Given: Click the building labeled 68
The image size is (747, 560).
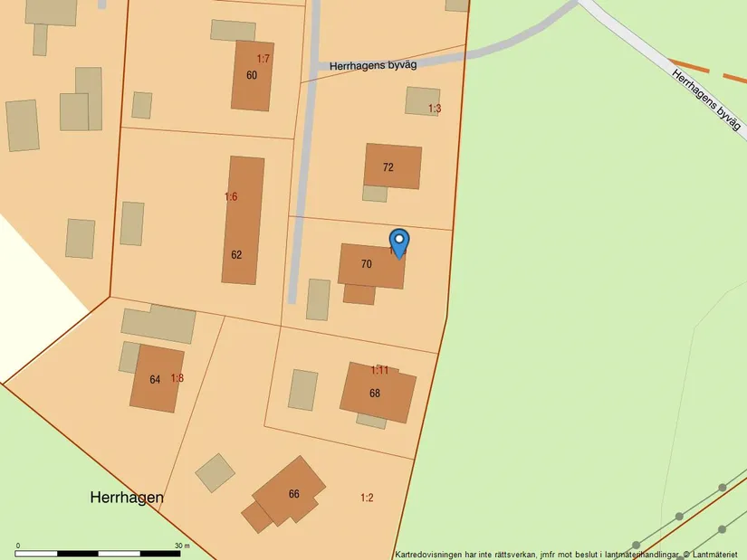Looking at the screenshot, I should pyautogui.click(x=375, y=394).
